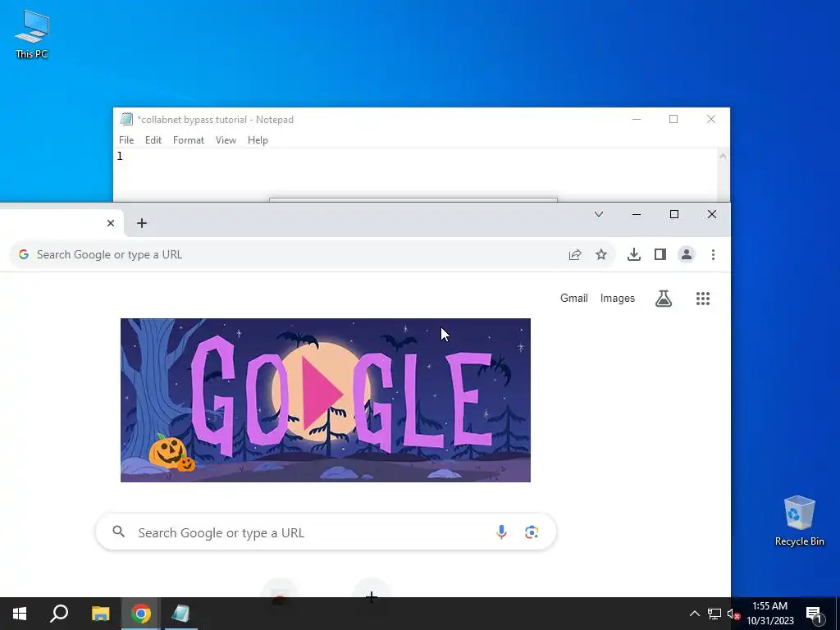Switch to Chrome taskbar icon
This screenshot has height=630, width=840.
pos(141,614)
